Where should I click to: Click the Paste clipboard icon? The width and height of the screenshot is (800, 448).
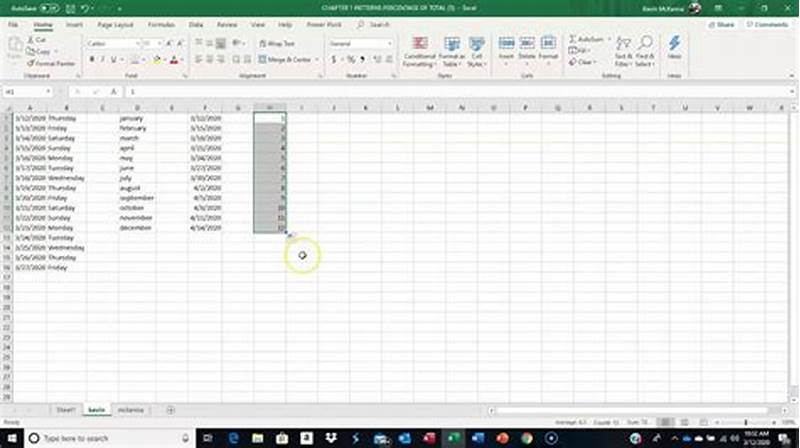(x=15, y=49)
